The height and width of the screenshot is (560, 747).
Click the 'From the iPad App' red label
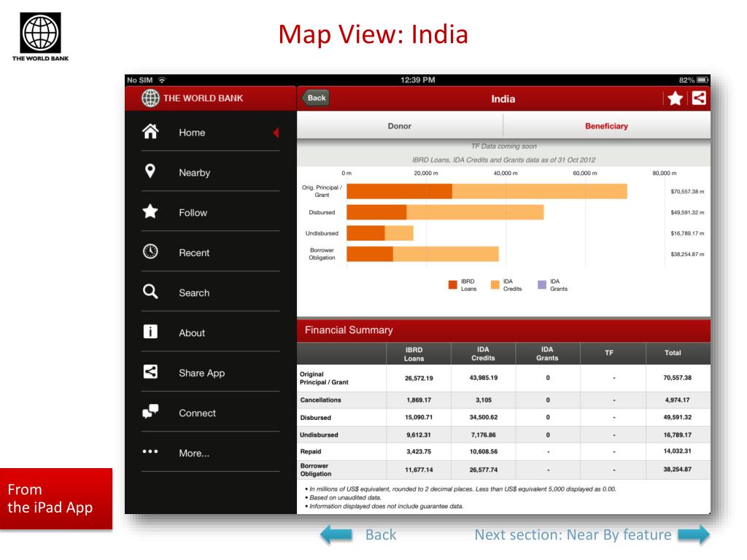[x=55, y=499]
